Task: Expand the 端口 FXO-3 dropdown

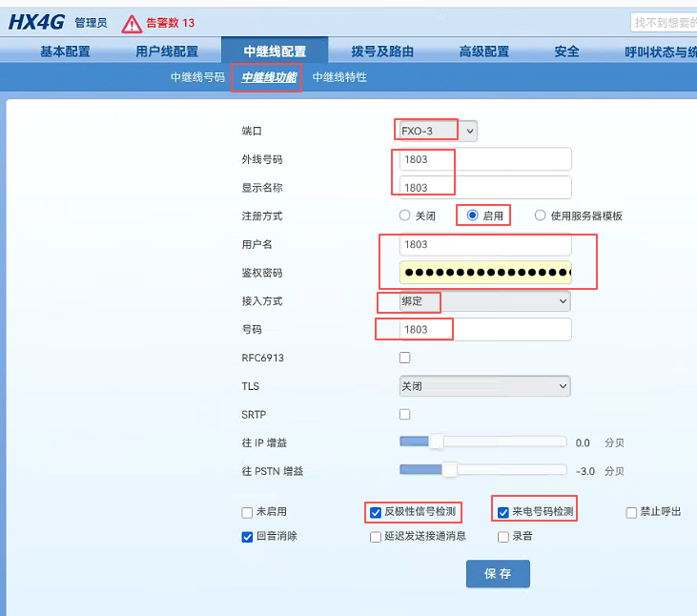Action: 439,131
